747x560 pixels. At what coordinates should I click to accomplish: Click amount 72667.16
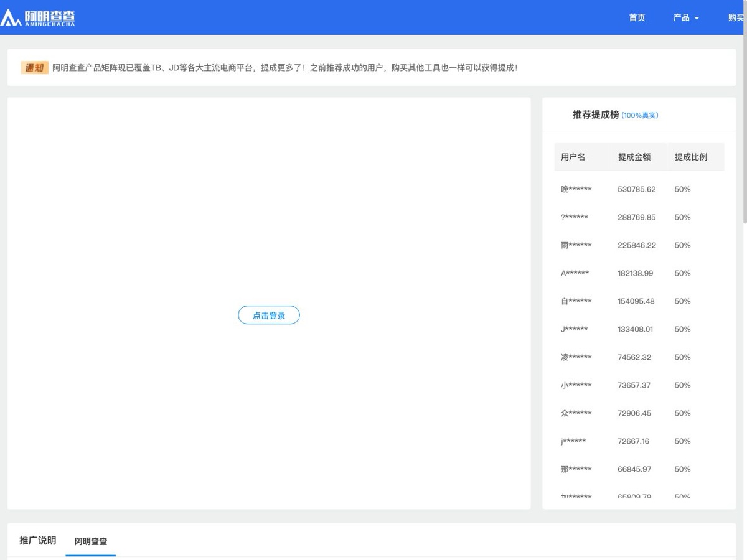pos(633,441)
